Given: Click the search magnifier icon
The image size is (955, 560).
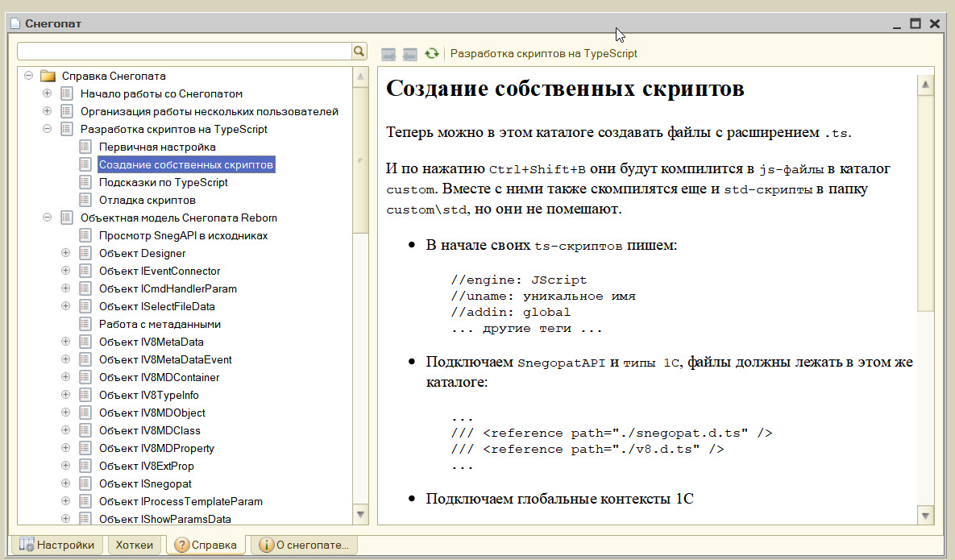Looking at the screenshot, I should pos(359,51).
